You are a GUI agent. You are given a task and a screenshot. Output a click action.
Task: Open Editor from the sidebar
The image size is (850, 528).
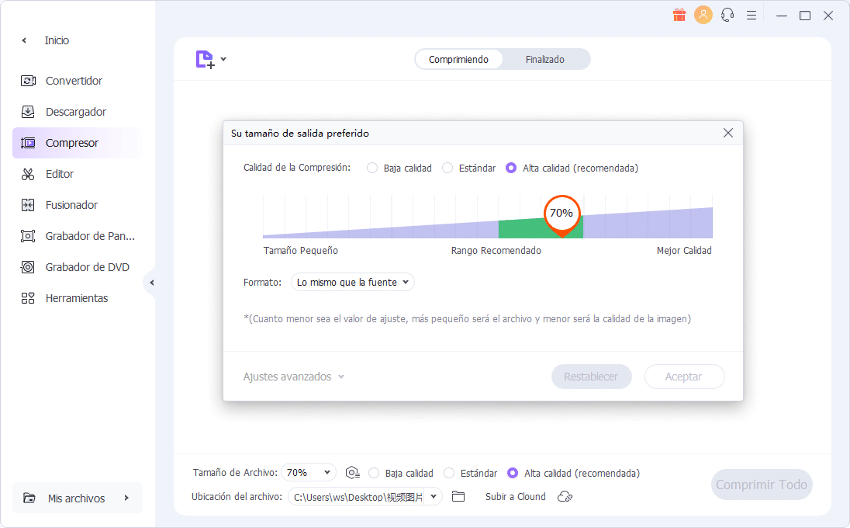tap(59, 174)
